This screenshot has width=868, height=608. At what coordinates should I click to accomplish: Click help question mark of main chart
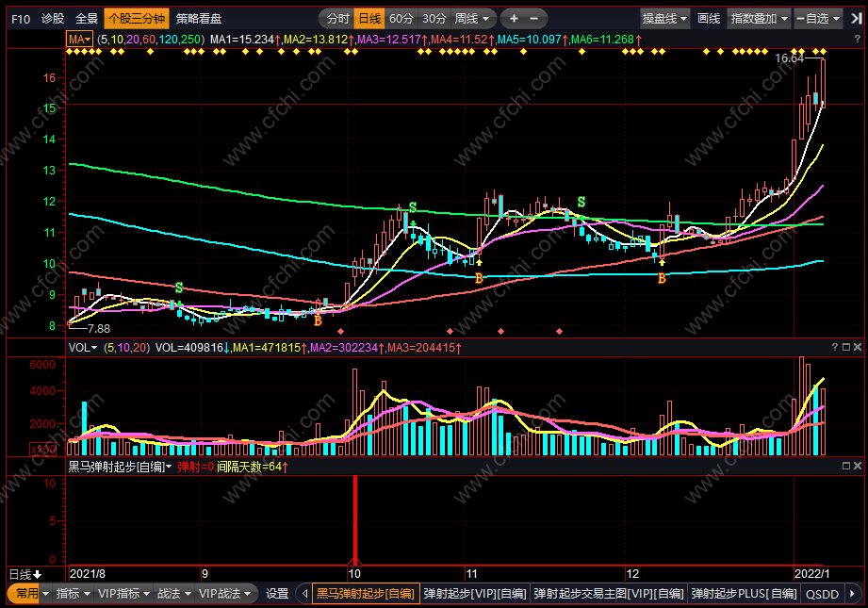(x=858, y=39)
